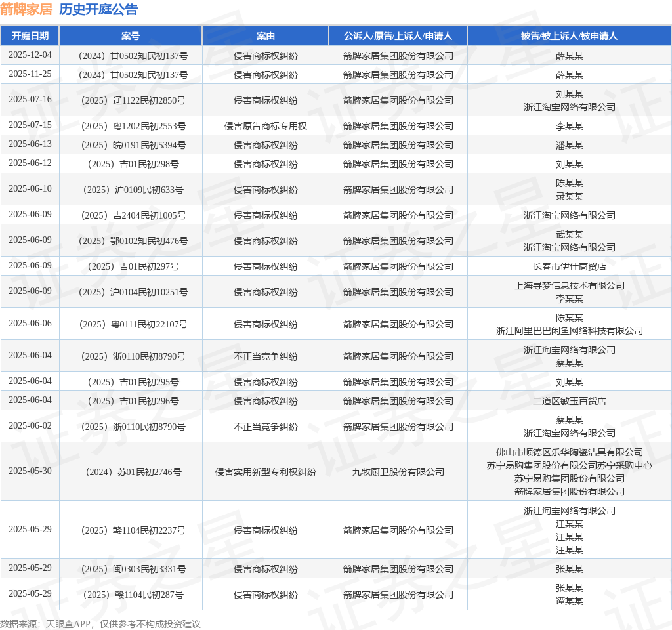The height and width of the screenshot is (630, 672).
Task: Click defendant 潘某某
Action: [x=569, y=145]
